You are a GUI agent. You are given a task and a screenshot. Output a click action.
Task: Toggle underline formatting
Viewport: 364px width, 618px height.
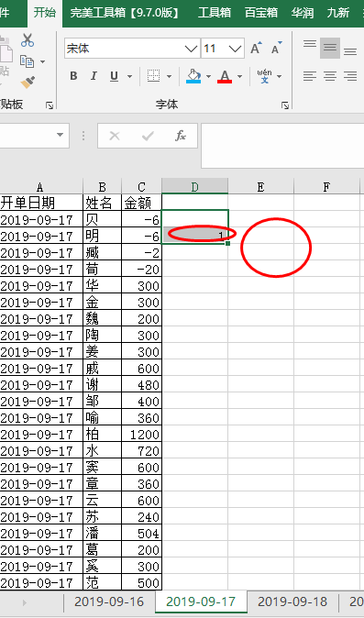tap(115, 76)
